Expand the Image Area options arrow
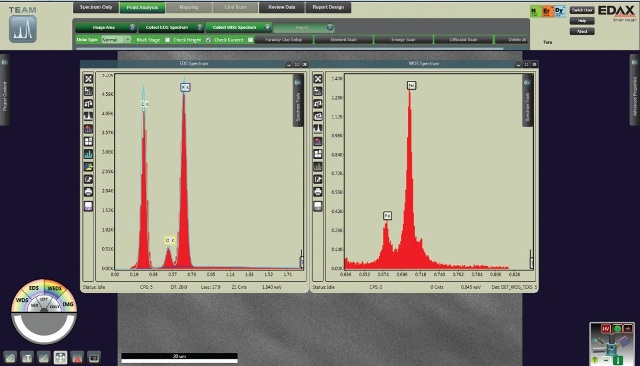 132,27
